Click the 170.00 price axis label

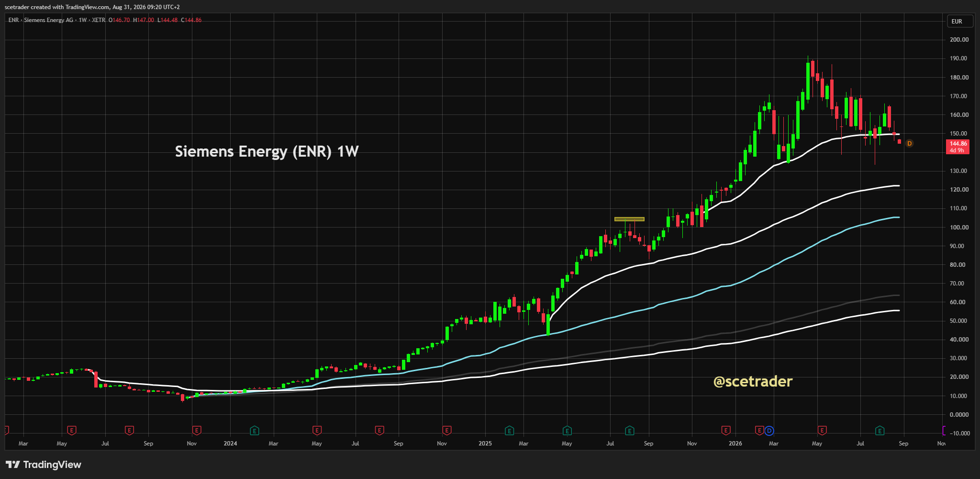click(959, 96)
